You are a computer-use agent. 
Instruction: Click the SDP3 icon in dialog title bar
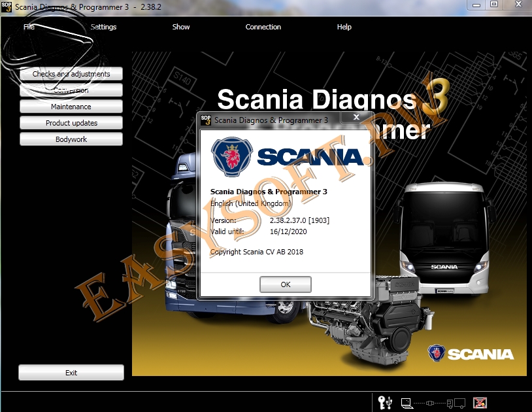(x=206, y=120)
